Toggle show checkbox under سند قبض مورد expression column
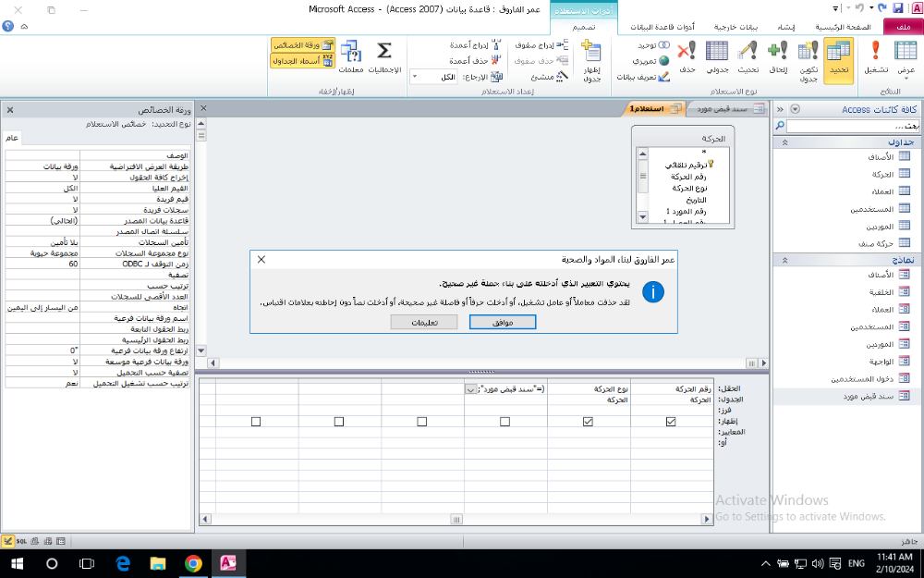Viewport: 924px width, 578px height. click(x=505, y=422)
